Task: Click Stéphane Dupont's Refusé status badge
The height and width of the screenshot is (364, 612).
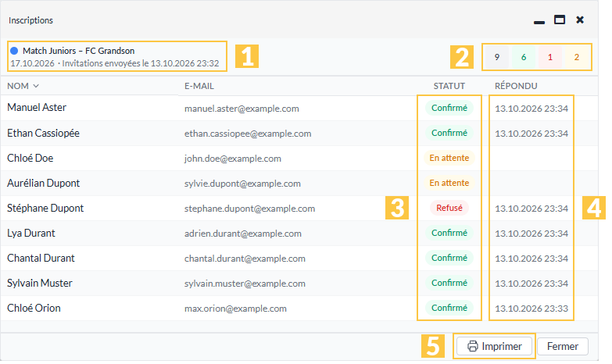Action: [449, 208]
